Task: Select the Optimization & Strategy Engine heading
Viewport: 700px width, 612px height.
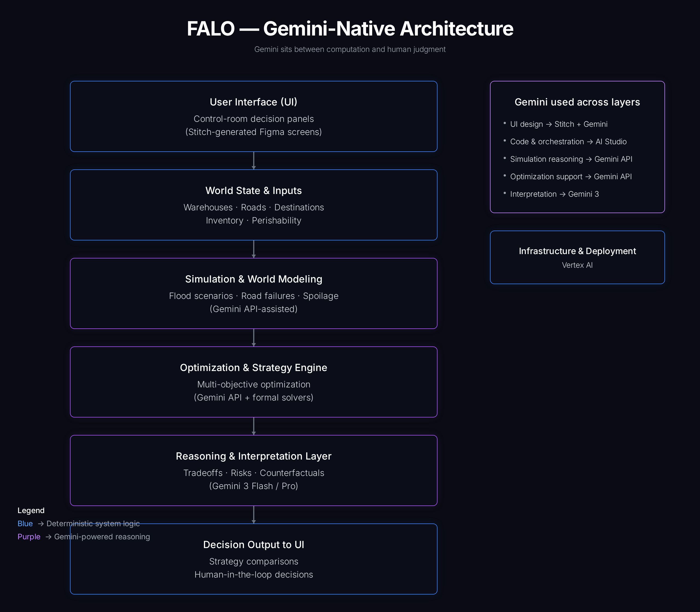Action: tap(253, 367)
